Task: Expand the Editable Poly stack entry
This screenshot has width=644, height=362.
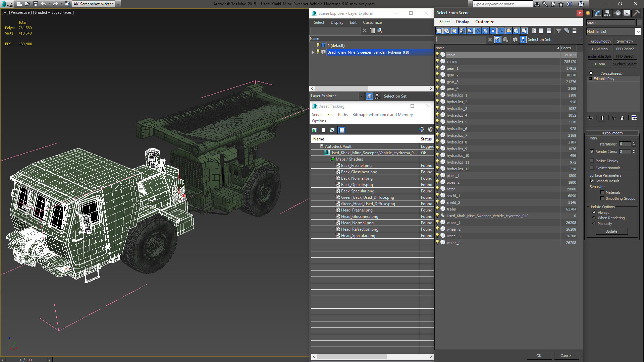Action: [590, 79]
